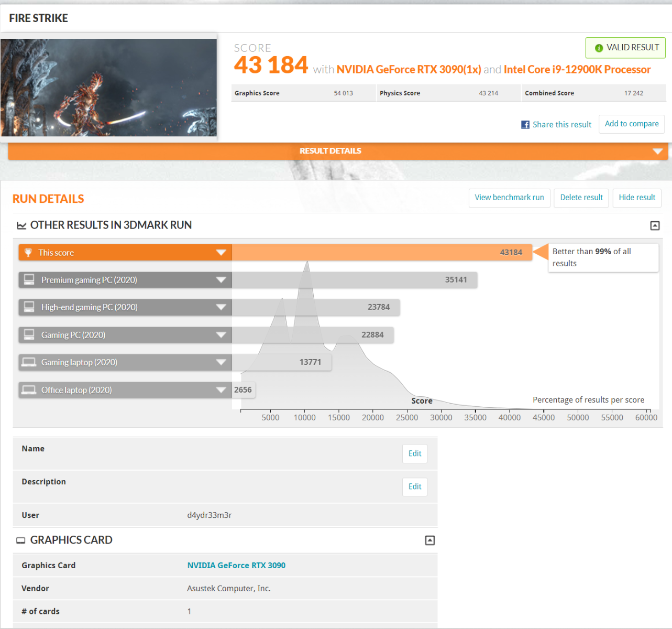Click Edit button in the Name row

415,454
